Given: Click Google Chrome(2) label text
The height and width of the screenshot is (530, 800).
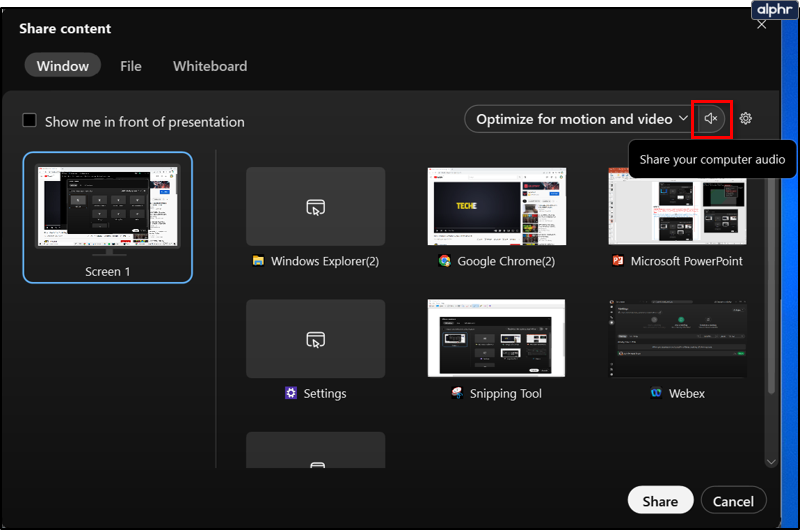Looking at the screenshot, I should 506,261.
